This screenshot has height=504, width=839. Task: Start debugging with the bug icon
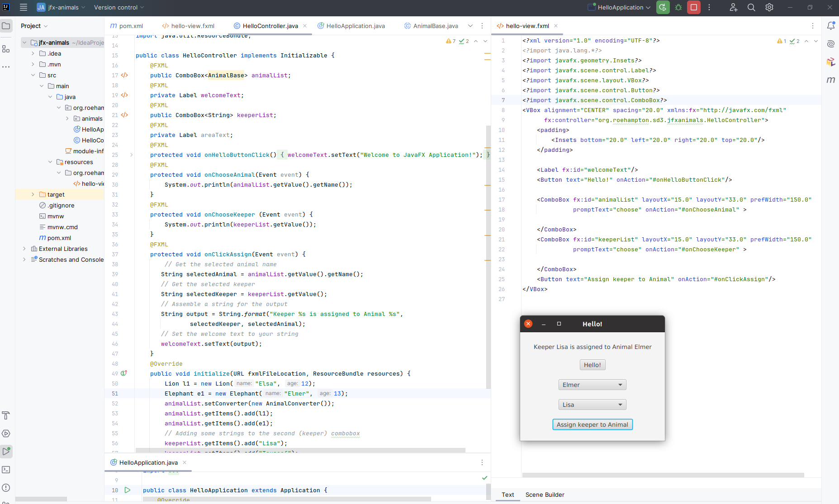coord(678,7)
